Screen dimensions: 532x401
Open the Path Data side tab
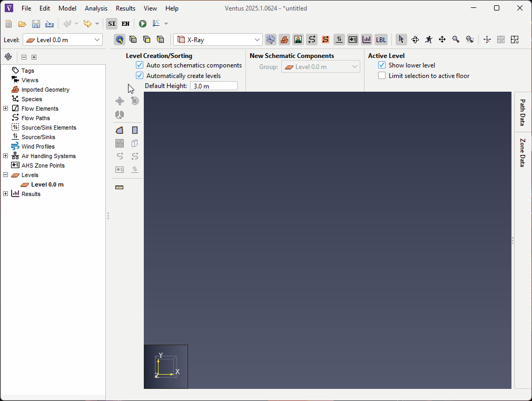[x=523, y=112]
